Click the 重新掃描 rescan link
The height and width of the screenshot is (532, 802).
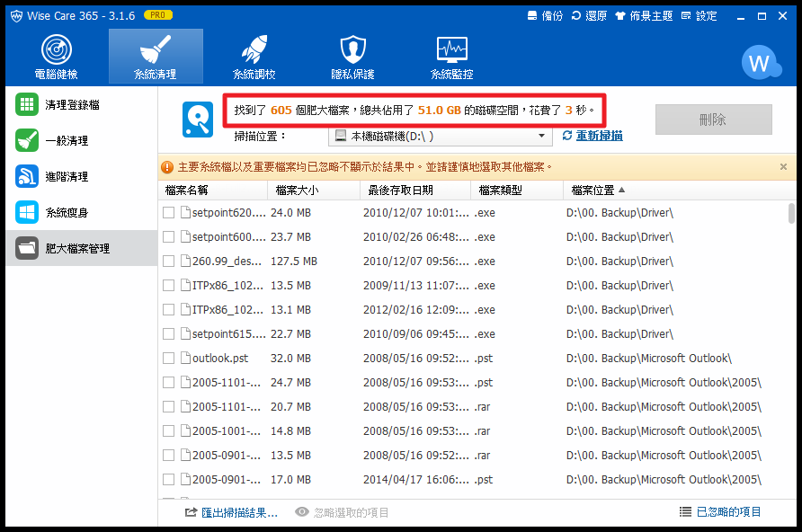[593, 136]
